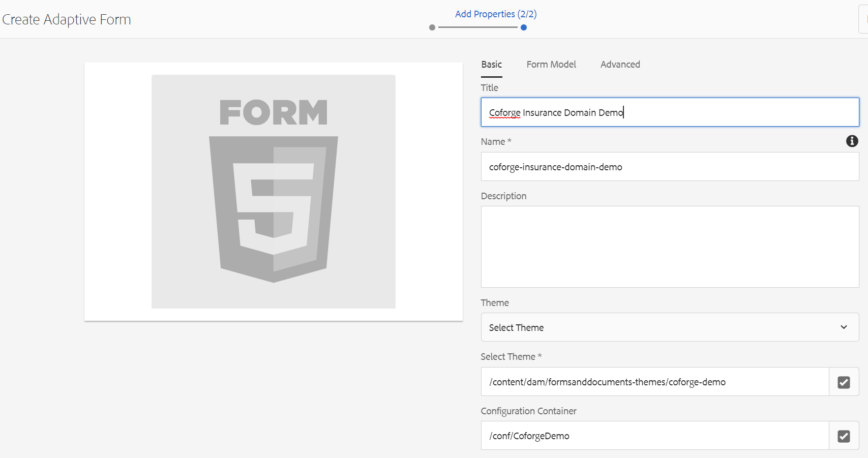Select the first wizard step dot
Screen dimensions: 868x458
click(432, 27)
